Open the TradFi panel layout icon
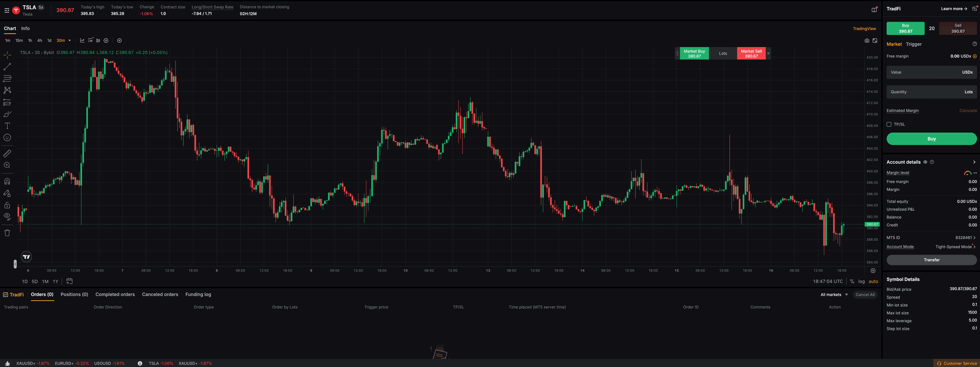The width and height of the screenshot is (980, 367). (974, 9)
